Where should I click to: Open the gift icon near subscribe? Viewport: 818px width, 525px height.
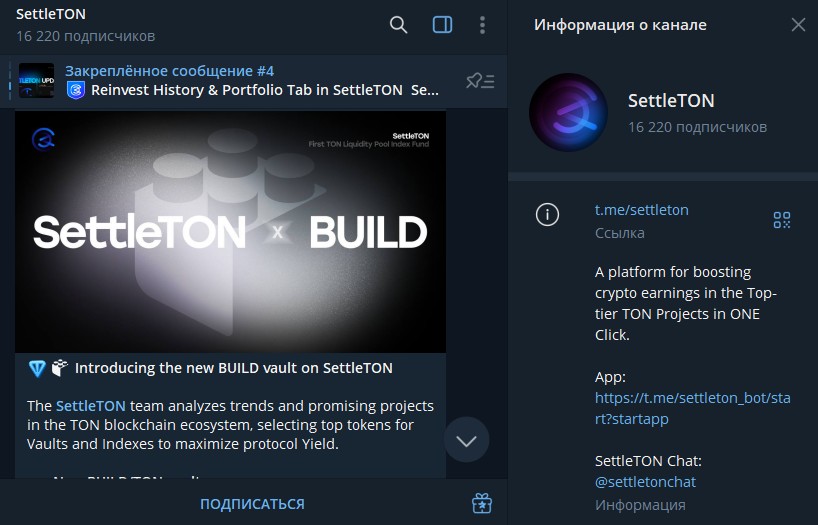pyautogui.click(x=482, y=504)
